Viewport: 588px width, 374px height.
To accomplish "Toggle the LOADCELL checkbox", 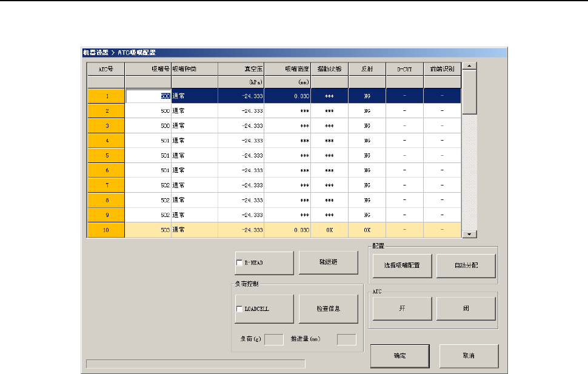I will pyautogui.click(x=239, y=309).
